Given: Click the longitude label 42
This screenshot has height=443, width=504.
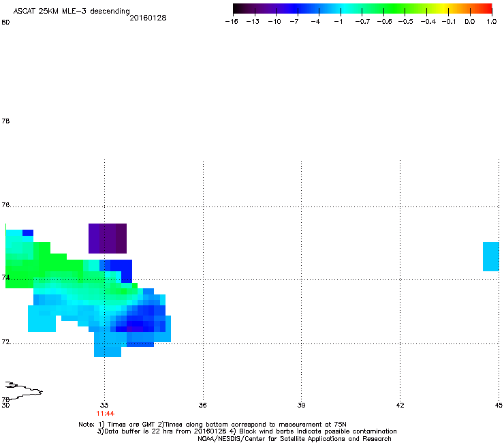Looking at the screenshot, I should 400,405.
